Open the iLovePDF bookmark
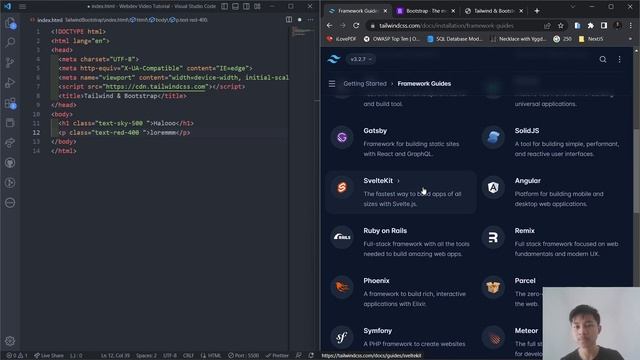The height and width of the screenshot is (360, 640). [x=341, y=39]
